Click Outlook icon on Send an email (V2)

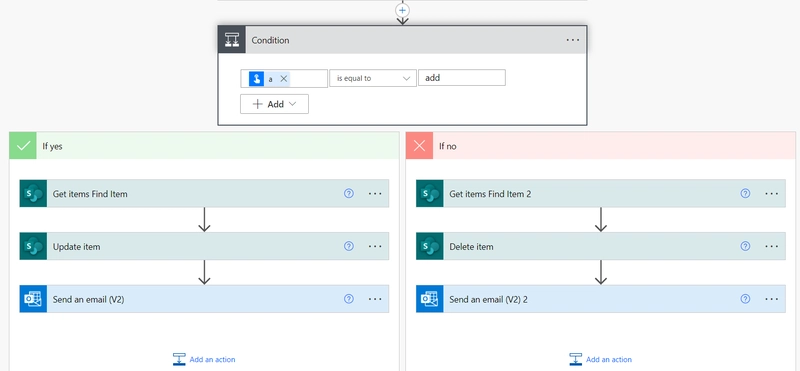tap(33, 299)
